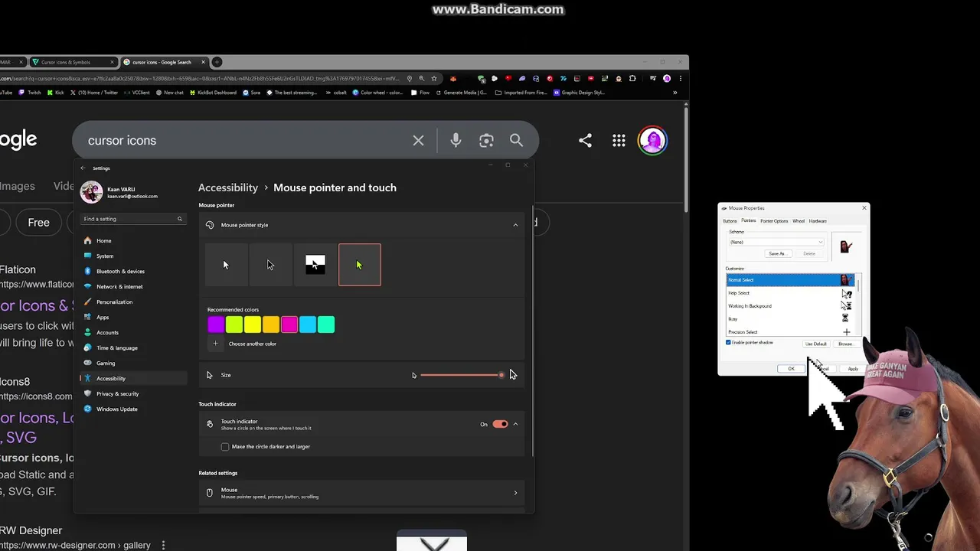Start voice search with microphone icon
Image resolution: width=980 pixels, height=551 pixels.
pyautogui.click(x=456, y=141)
